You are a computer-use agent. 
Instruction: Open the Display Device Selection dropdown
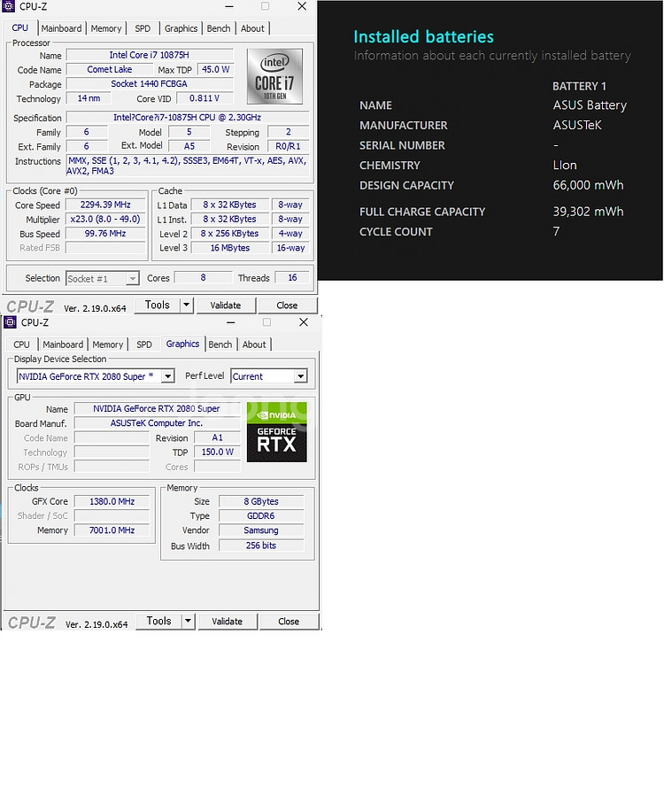pos(167,376)
